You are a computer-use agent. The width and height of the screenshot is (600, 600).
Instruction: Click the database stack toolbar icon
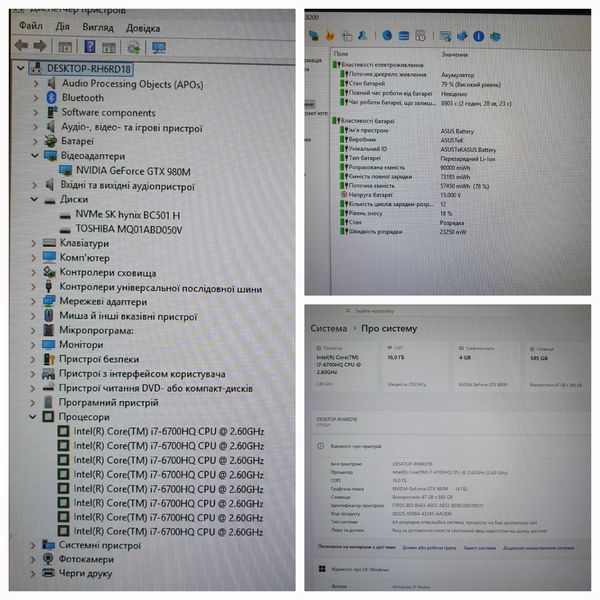403,36
